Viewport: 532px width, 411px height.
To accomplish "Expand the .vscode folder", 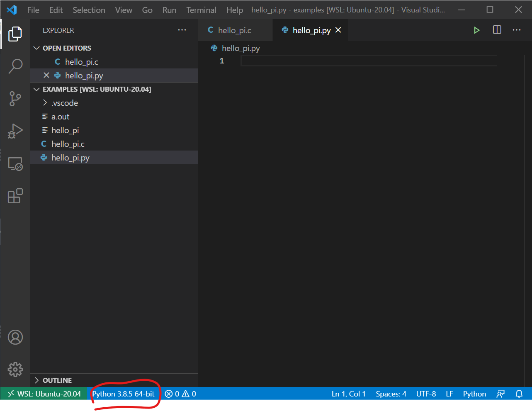I will tap(114, 103).
